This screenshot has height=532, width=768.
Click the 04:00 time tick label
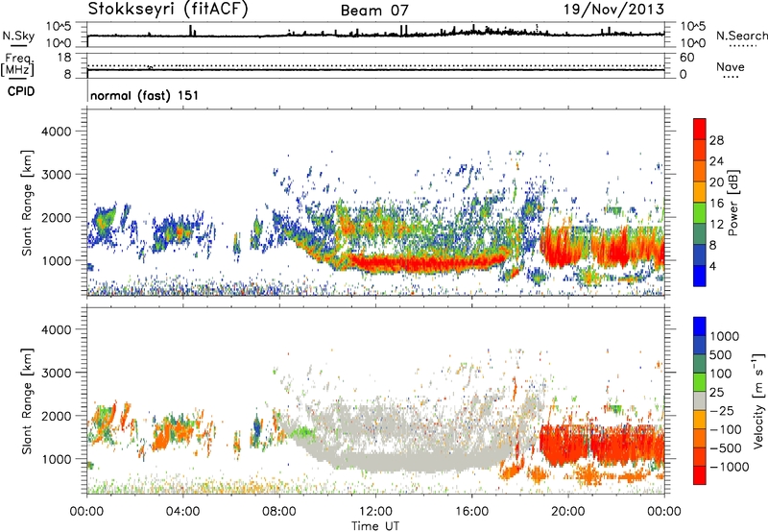[183, 512]
